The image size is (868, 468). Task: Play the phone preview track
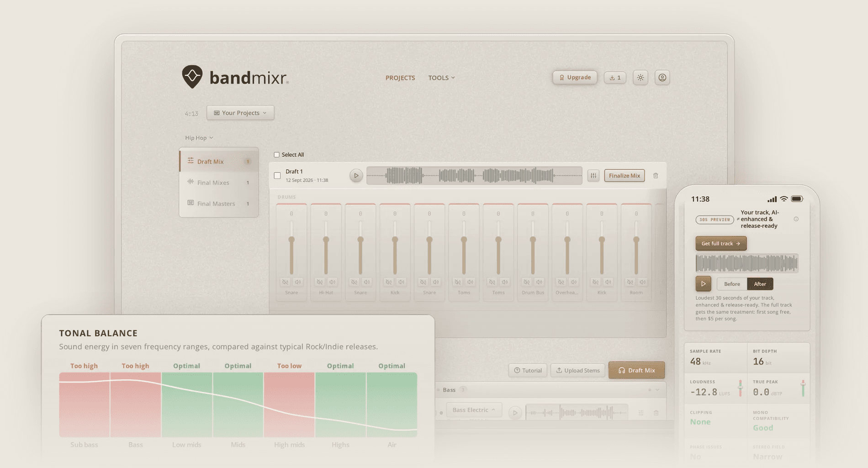pos(703,284)
